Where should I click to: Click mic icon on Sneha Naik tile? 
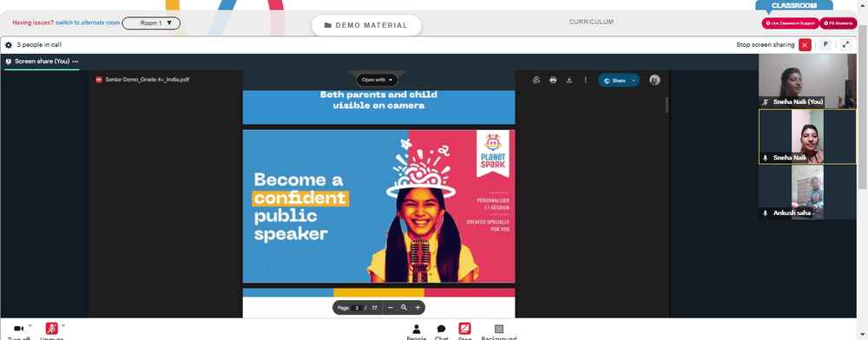click(x=765, y=158)
